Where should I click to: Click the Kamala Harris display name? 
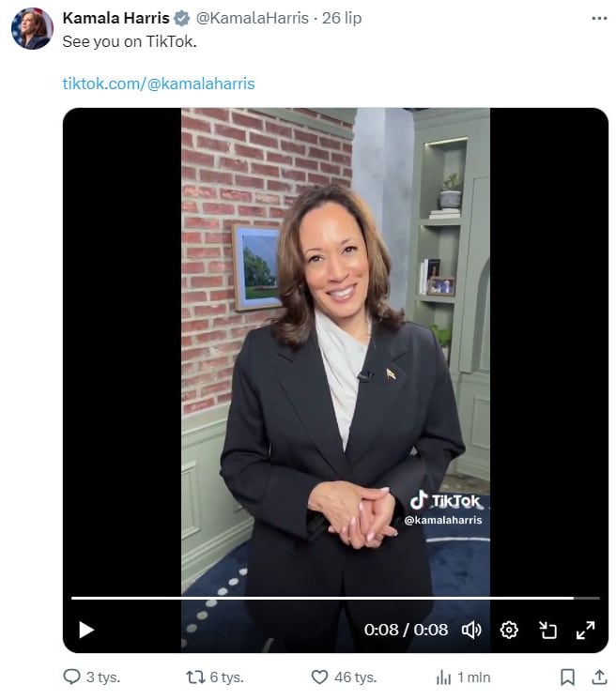115,18
